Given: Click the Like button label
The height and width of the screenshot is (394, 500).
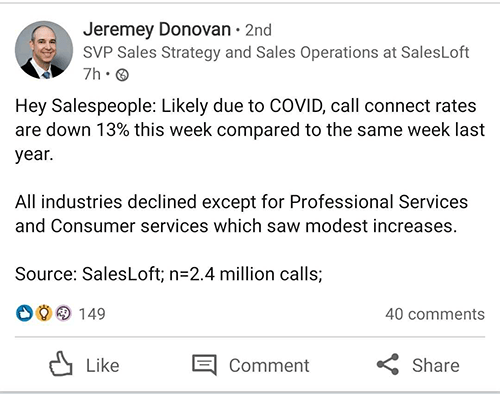Looking at the screenshot, I should tap(102, 365).
